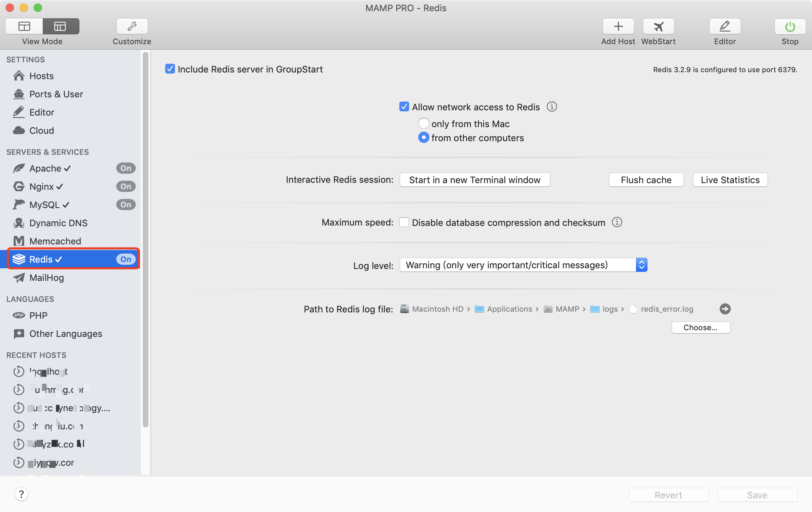Open the Memcached sidebar item
This screenshot has height=512, width=812.
(x=55, y=241)
